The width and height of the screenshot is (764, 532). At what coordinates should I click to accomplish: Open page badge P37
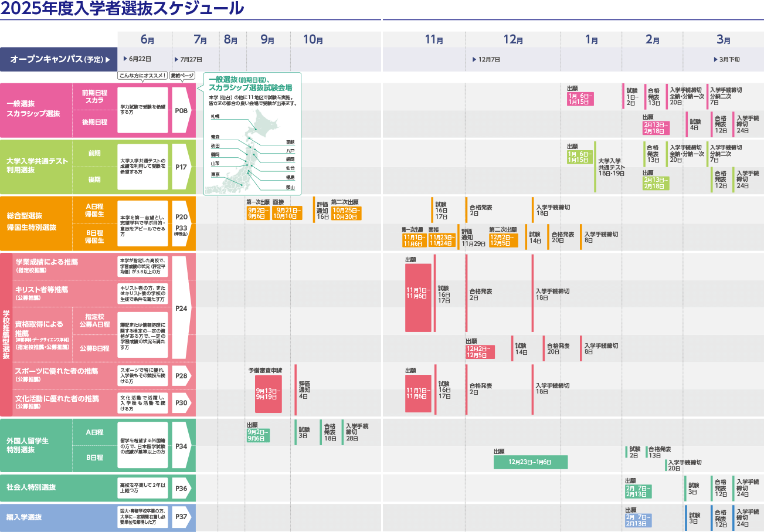pyautogui.click(x=182, y=517)
